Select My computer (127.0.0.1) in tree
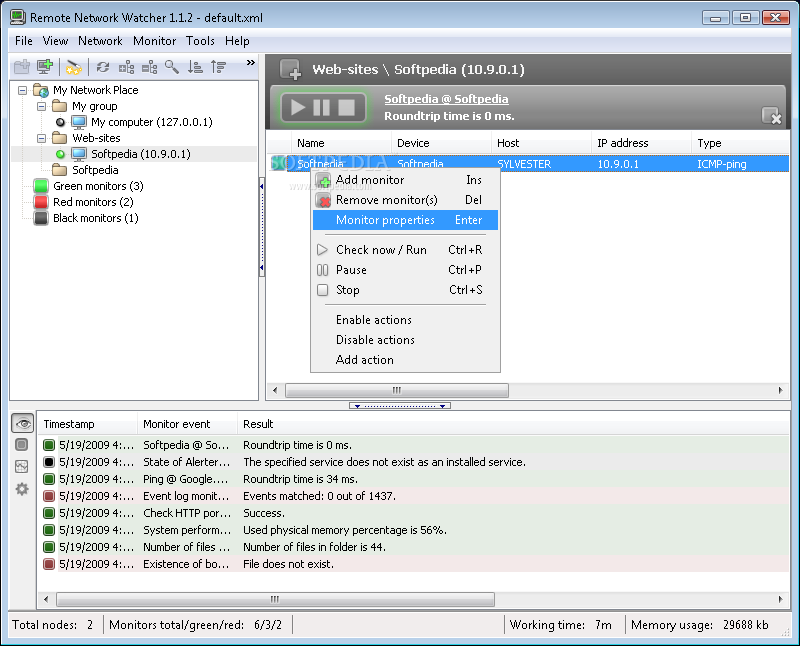800x646 pixels. (152, 122)
